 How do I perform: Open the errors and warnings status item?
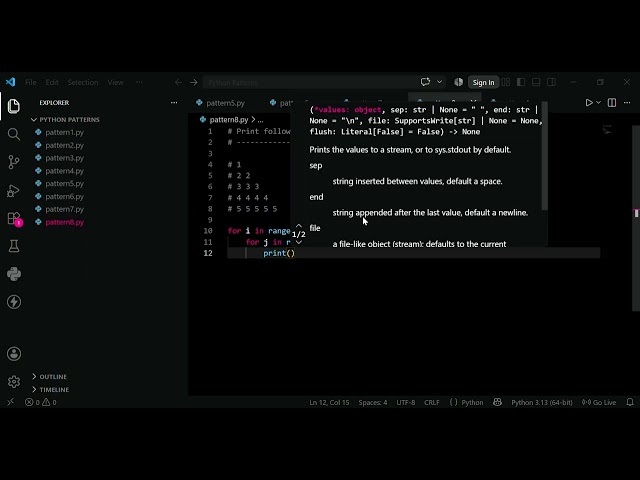[x=41, y=402]
